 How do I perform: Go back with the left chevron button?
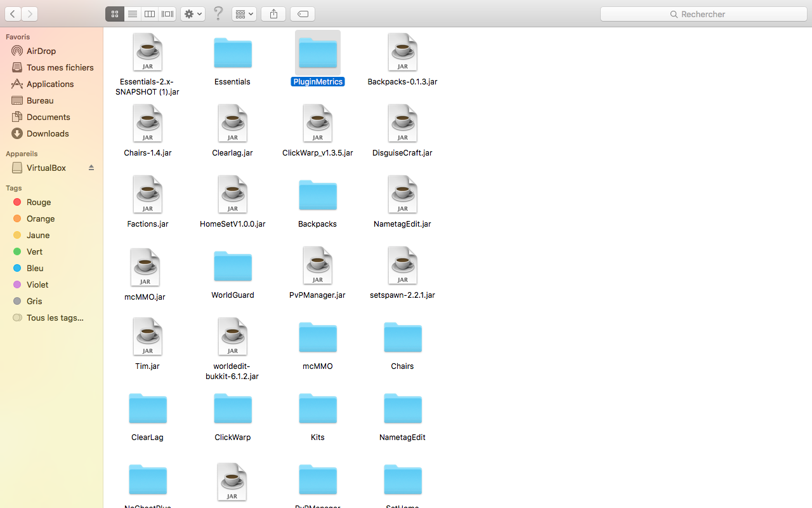pyautogui.click(x=13, y=14)
